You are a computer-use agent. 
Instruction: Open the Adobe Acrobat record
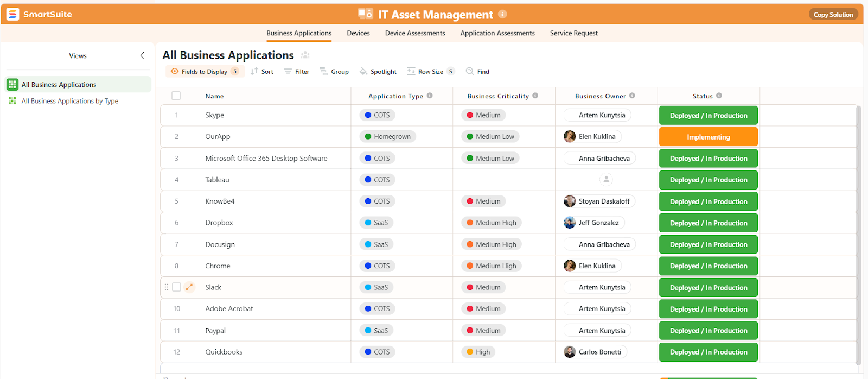pyautogui.click(x=229, y=308)
